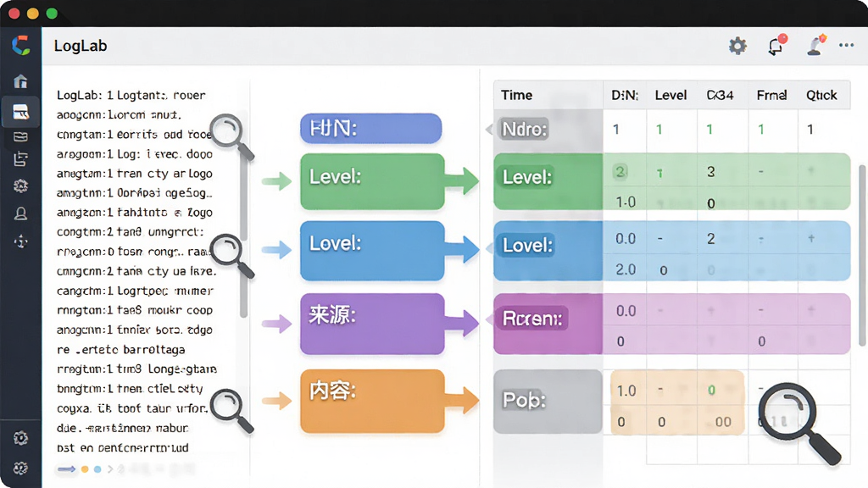Click the grey 'Ndro:' row label
The image size is (868, 488).
tap(524, 129)
